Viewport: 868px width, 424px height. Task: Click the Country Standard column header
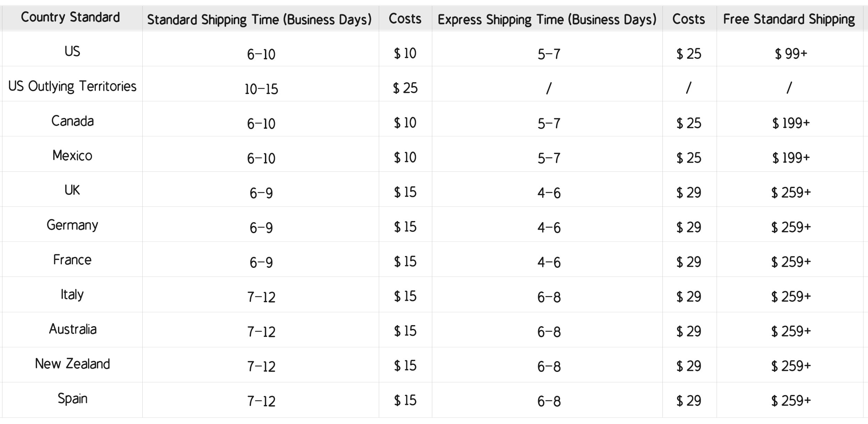[70, 17]
